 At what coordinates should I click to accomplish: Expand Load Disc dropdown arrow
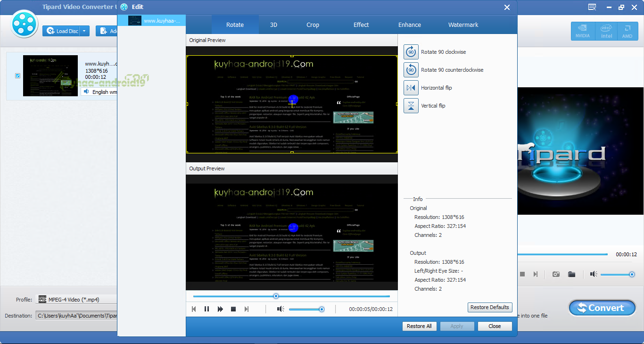85,31
